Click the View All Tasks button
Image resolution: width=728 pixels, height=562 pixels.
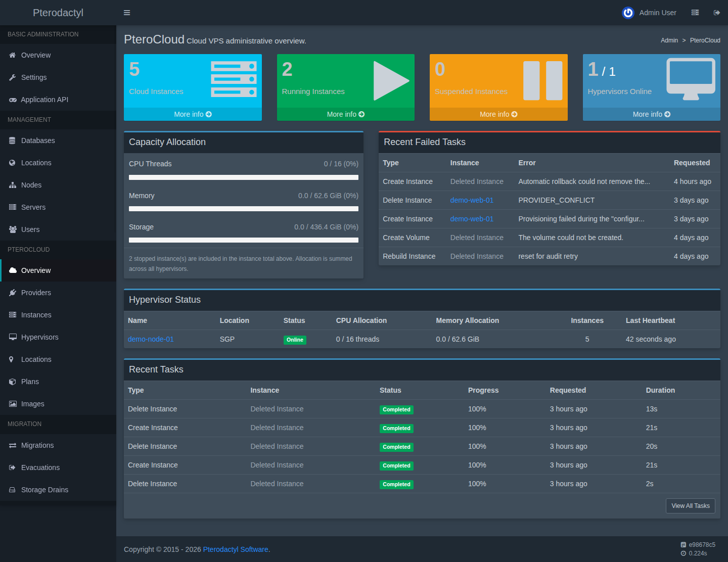[x=691, y=506]
